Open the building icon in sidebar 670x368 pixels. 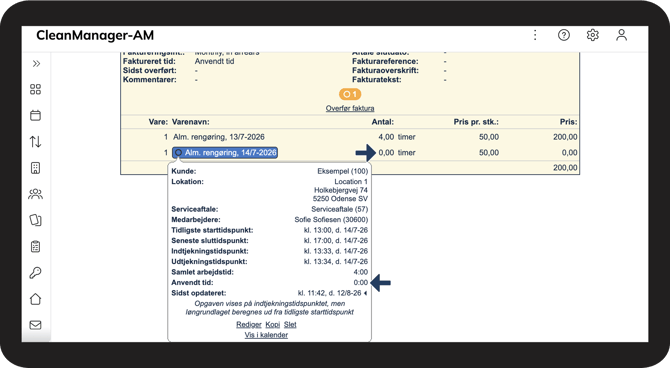click(35, 168)
